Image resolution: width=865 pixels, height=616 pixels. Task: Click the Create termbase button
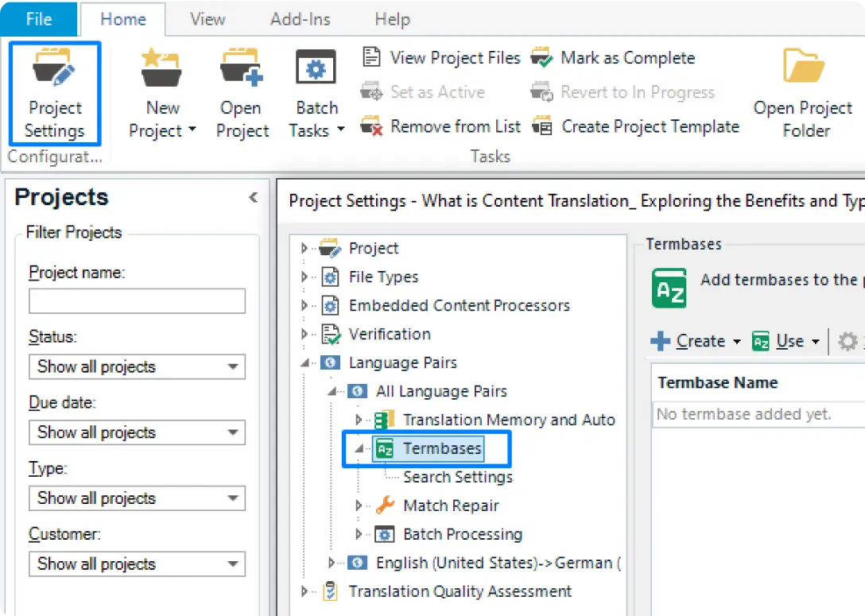(x=689, y=342)
